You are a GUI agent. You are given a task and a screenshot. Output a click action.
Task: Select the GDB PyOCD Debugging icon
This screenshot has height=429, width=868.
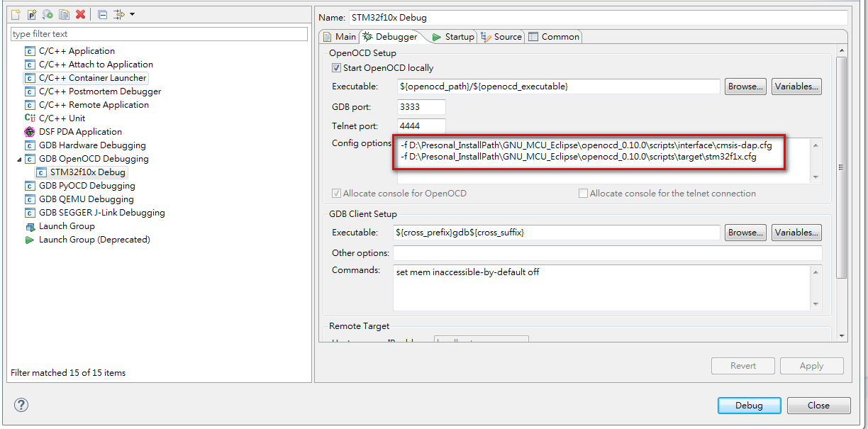coord(30,186)
